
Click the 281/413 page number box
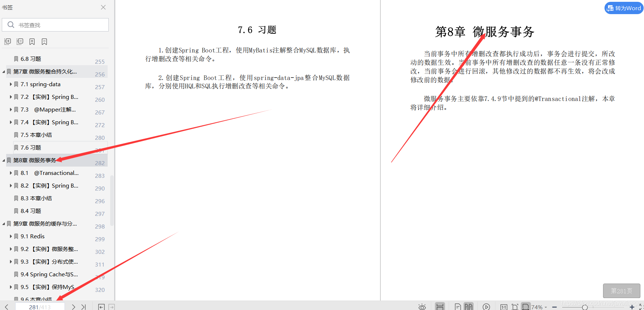click(40, 307)
